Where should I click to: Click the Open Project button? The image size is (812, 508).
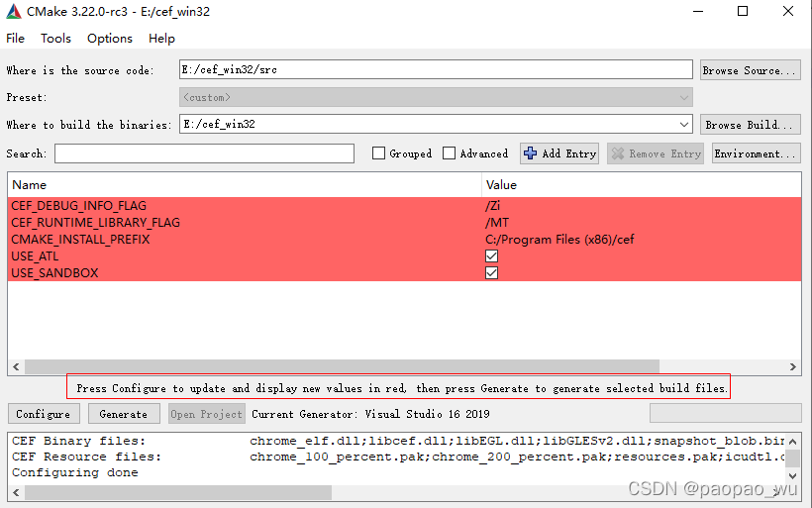(207, 414)
